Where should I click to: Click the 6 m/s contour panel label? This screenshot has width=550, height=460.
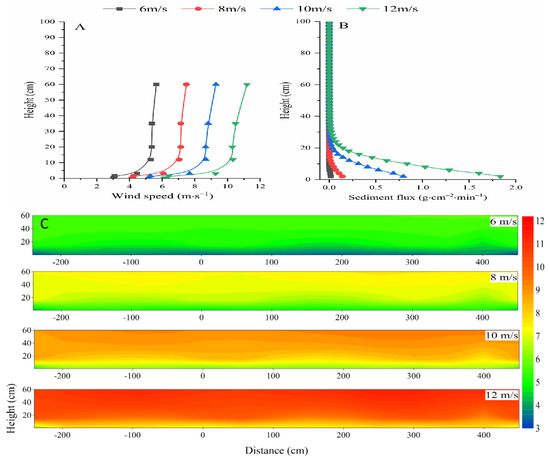[x=503, y=222]
